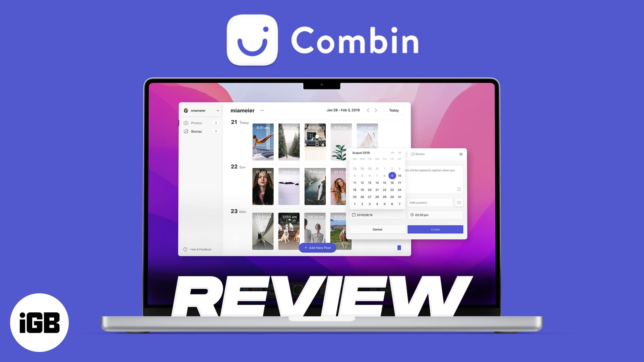Click the calendar date icon for 2019/08/16
Image resolution: width=644 pixels, height=362 pixels.
click(354, 215)
